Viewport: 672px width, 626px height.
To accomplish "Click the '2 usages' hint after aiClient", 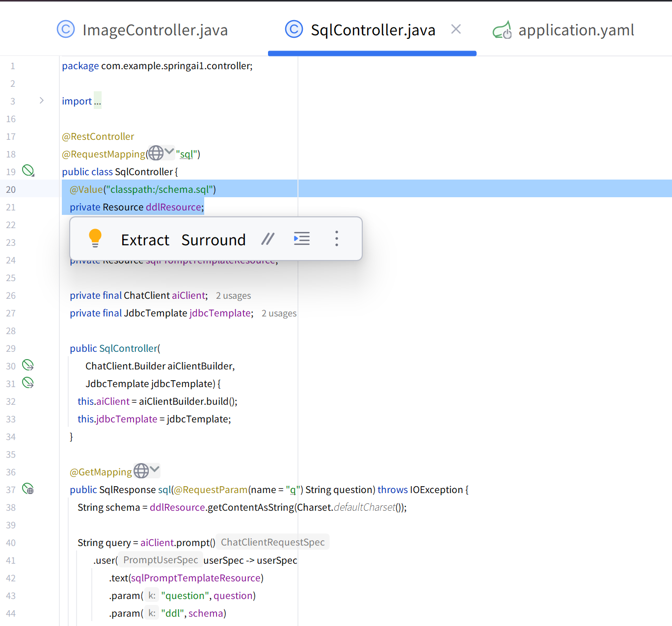I will (x=234, y=296).
